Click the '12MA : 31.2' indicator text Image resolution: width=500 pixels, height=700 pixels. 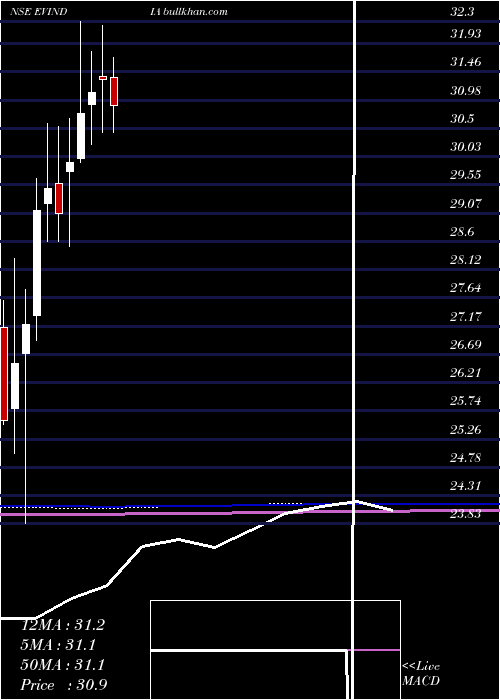coord(63,625)
